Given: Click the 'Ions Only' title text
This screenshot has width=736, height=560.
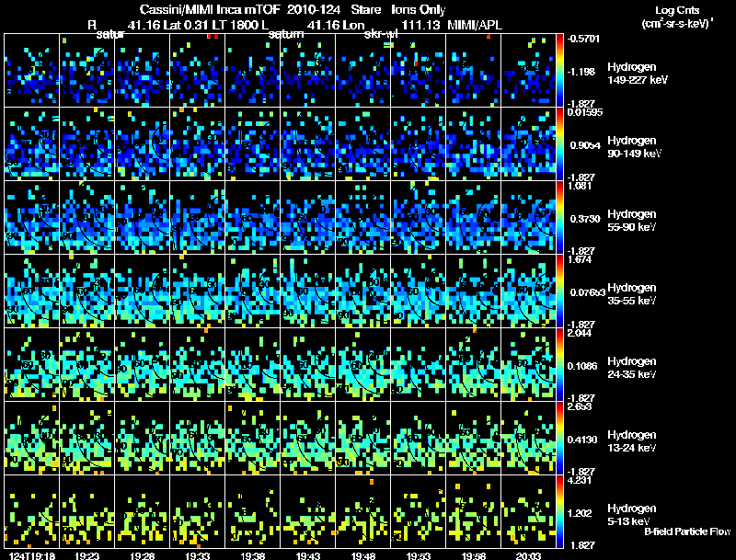Looking at the screenshot, I should click(419, 10).
